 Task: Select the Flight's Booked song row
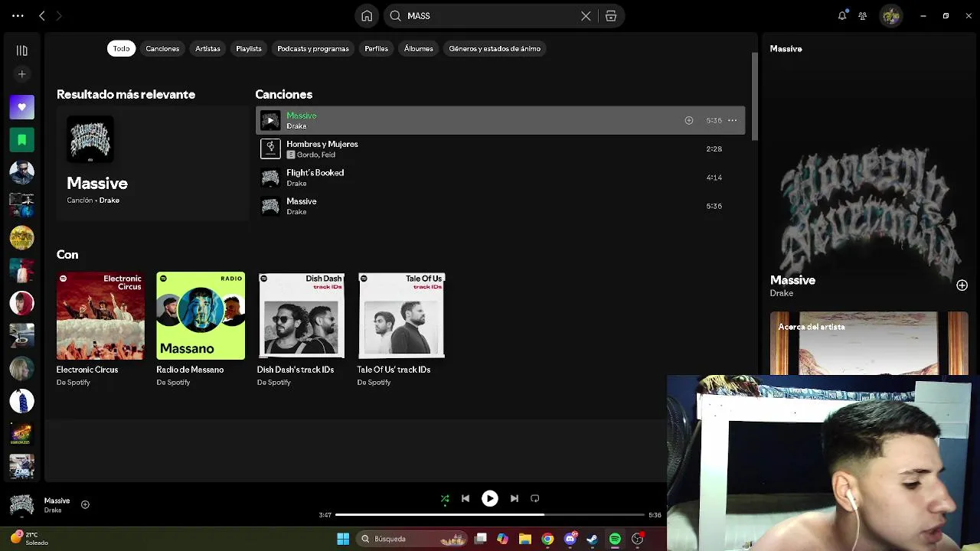click(500, 178)
